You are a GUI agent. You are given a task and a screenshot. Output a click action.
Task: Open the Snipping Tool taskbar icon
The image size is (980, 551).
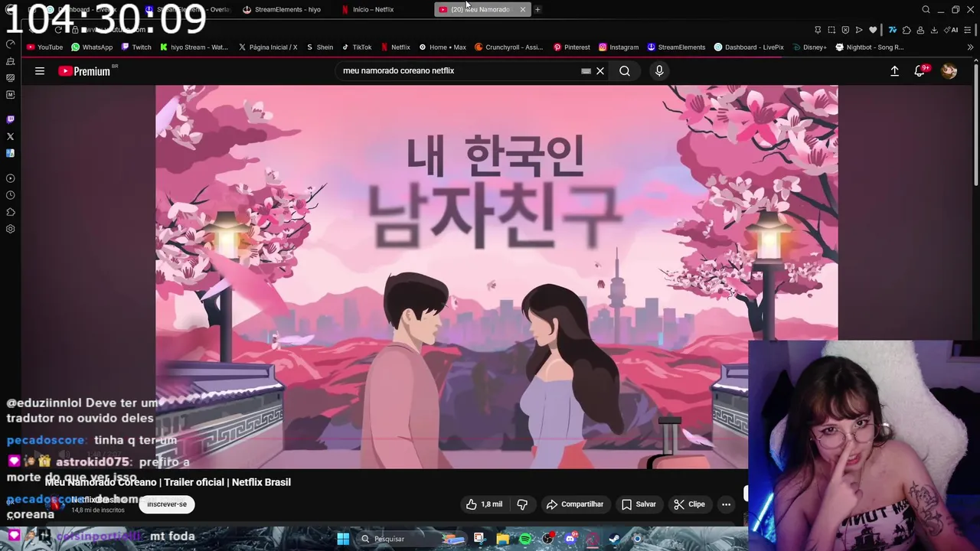pyautogui.click(x=479, y=539)
